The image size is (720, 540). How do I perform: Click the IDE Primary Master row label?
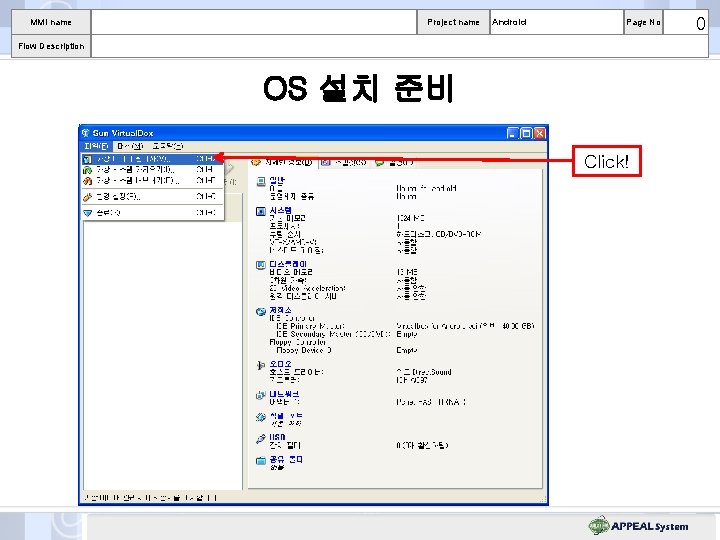(x=310, y=326)
